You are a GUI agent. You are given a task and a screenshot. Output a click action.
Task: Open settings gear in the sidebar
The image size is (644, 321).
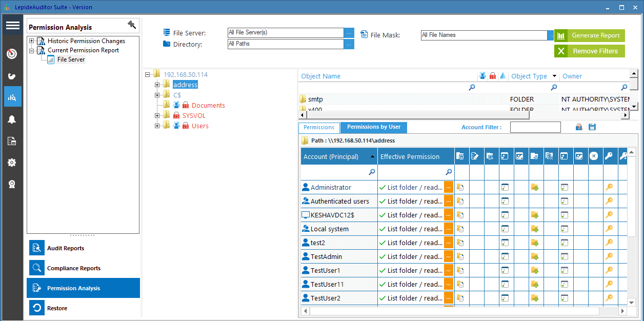pos(12,163)
